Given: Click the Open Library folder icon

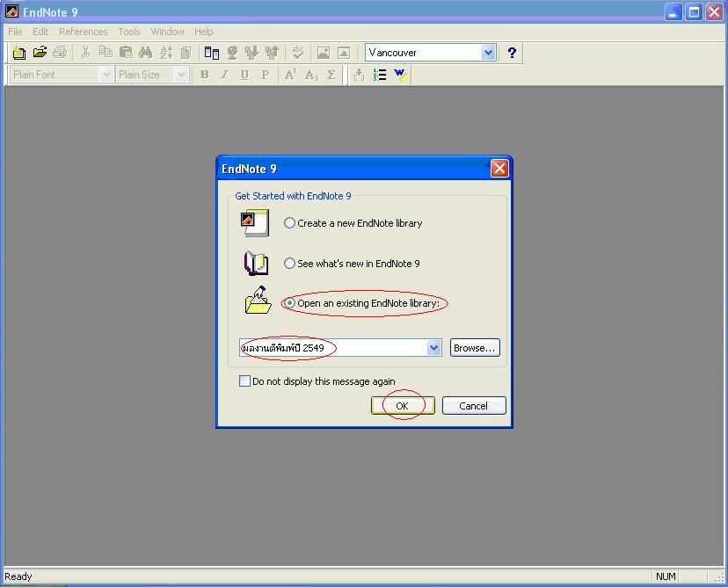Looking at the screenshot, I should 40,52.
